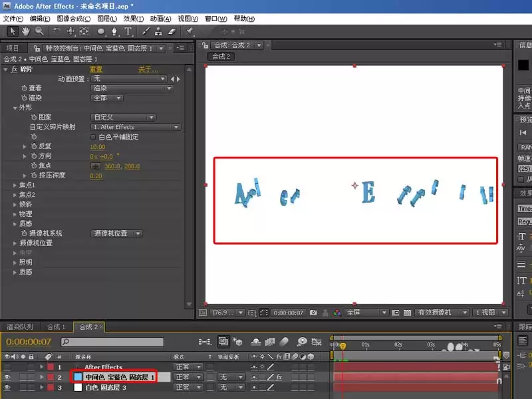This screenshot has height=399, width=532.
Task: Open the 图案 pattern dropdown
Action: click(123, 118)
